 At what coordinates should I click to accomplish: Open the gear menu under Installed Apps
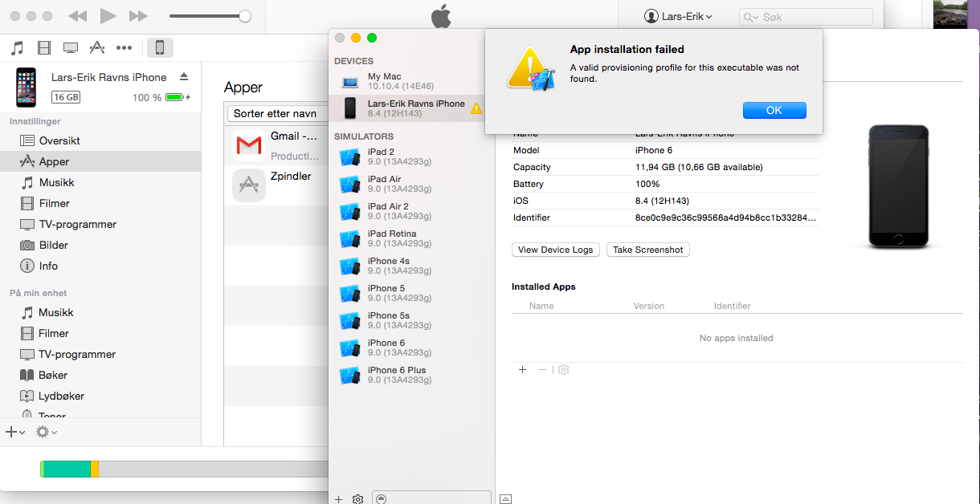[564, 369]
